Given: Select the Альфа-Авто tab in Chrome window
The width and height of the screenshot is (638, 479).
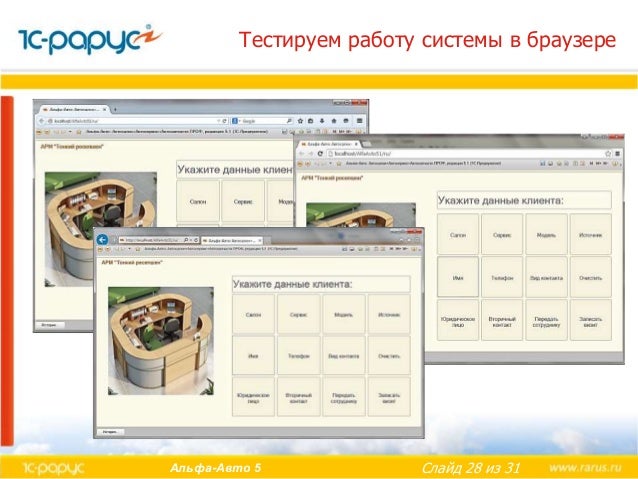Looking at the screenshot, I should 327,144.
